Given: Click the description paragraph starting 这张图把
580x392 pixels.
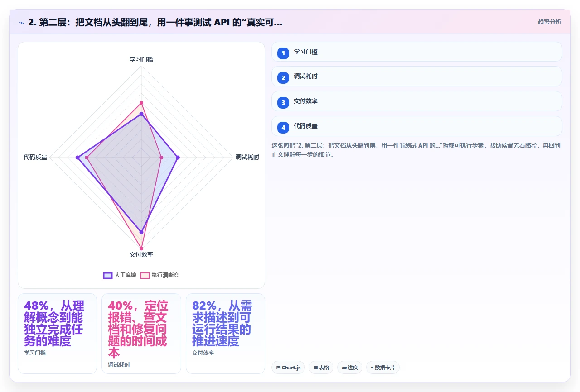Looking at the screenshot, I should [416, 150].
